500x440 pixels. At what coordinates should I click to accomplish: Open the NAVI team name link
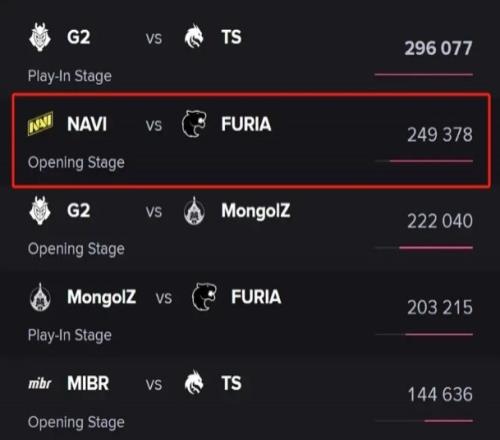[87, 124]
